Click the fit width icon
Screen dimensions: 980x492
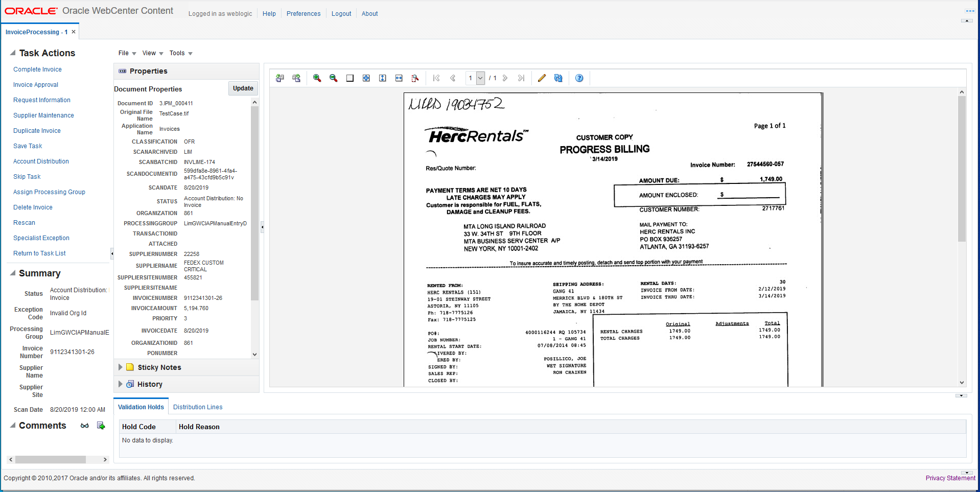(x=399, y=78)
